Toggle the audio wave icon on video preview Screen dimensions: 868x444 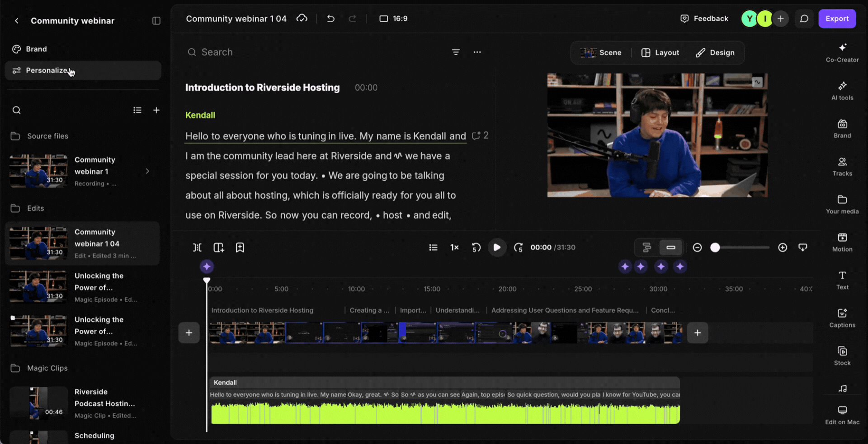pyautogui.click(x=757, y=82)
